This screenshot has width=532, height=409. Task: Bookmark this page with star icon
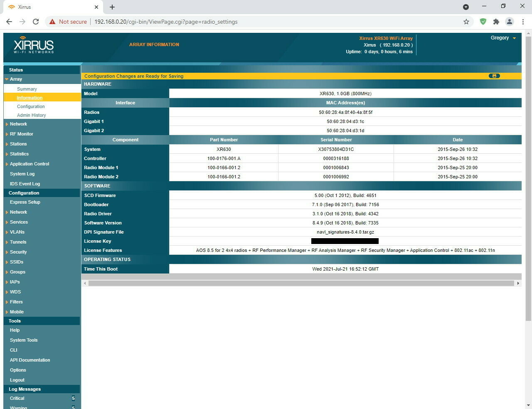(466, 22)
